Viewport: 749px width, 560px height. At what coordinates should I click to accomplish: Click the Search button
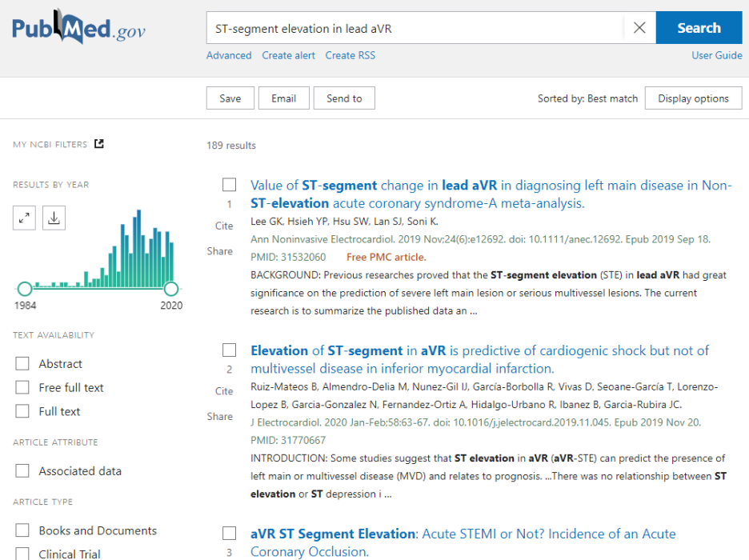[699, 28]
